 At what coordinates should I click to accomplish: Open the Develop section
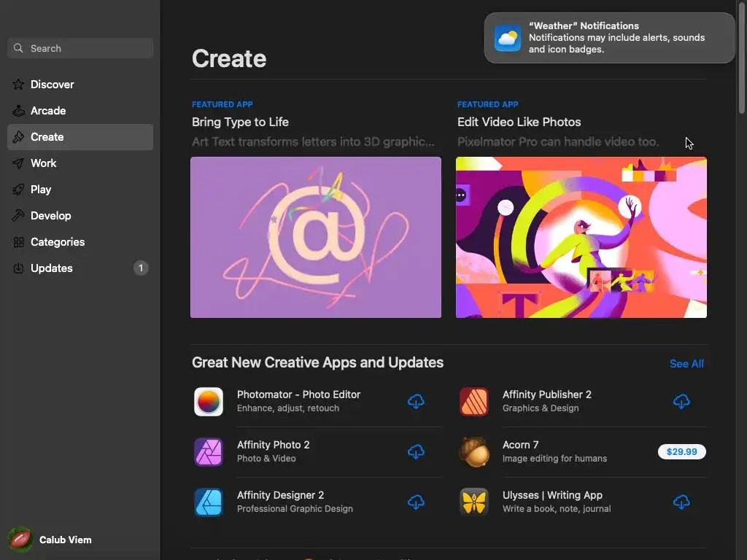click(80, 216)
